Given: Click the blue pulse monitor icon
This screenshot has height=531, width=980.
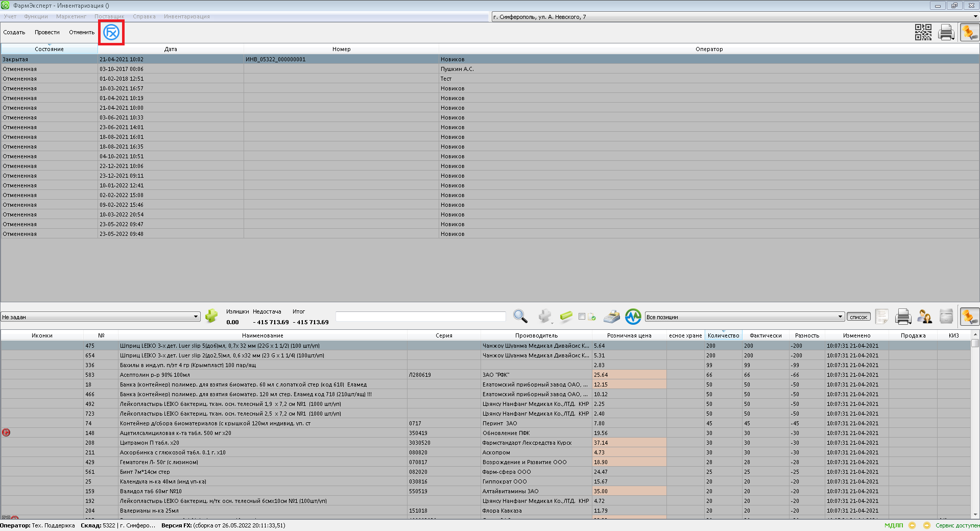Looking at the screenshot, I should [633, 317].
